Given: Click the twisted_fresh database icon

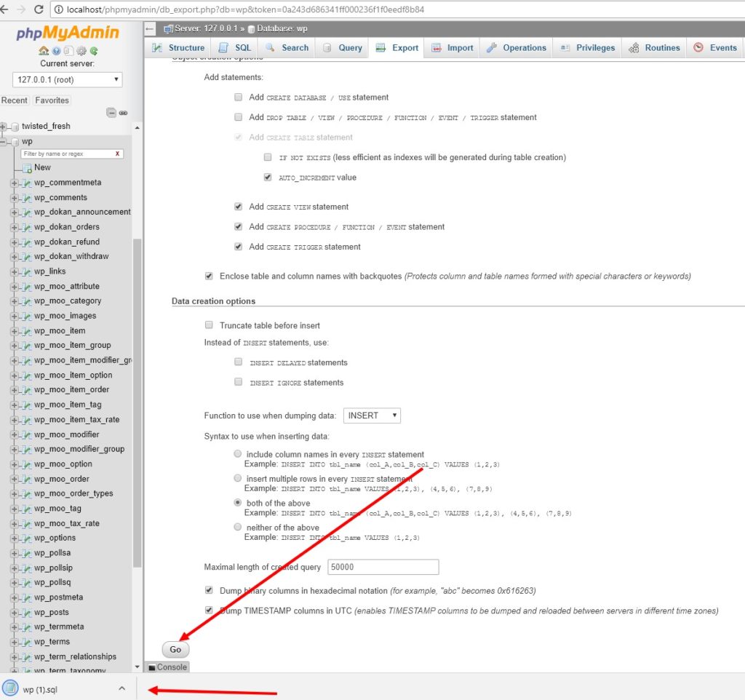Looking at the screenshot, I should [x=15, y=127].
